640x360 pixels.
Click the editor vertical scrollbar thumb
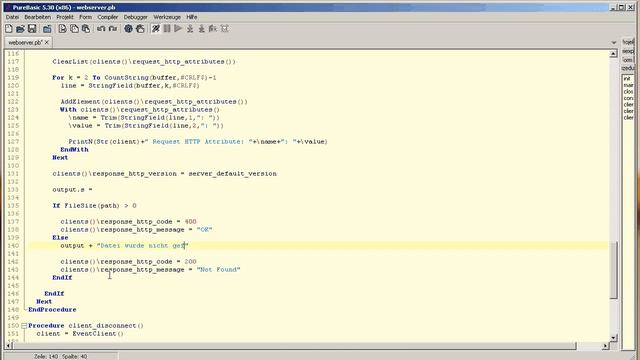613,270
